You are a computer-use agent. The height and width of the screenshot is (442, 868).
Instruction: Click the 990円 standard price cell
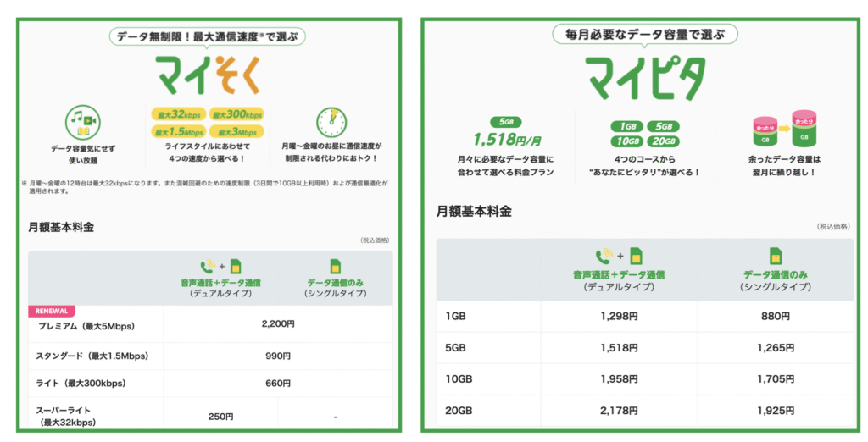[x=278, y=356]
